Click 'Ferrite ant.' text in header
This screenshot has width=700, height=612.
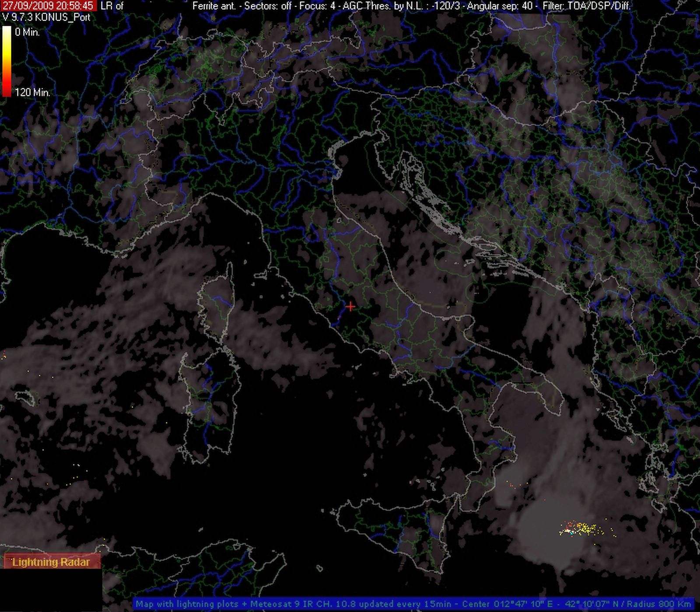[214, 6]
